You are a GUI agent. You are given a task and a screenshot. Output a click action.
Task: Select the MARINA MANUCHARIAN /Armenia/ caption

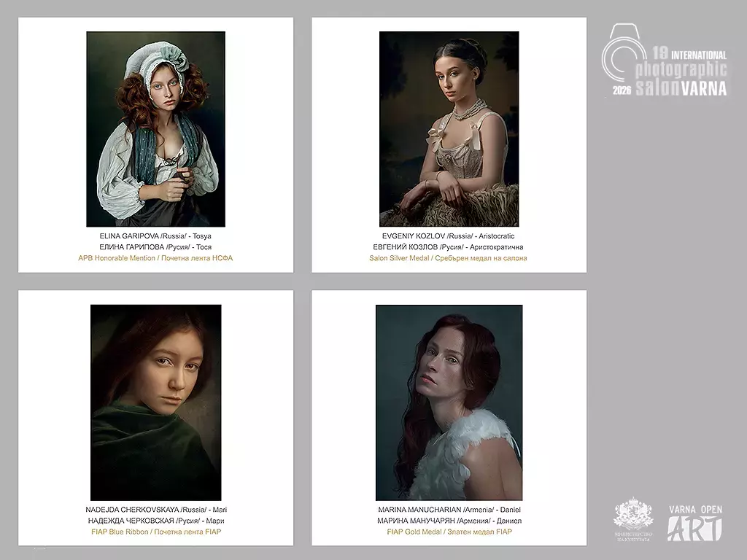coord(449,510)
